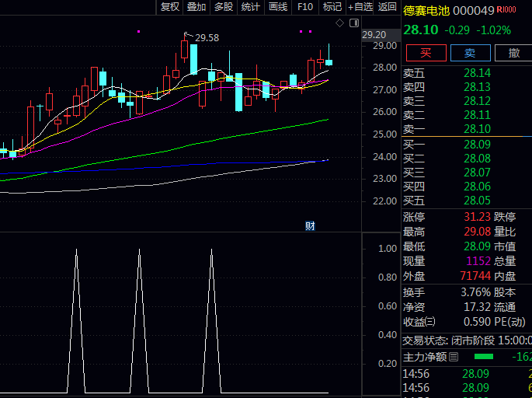Toggle 叠加 overlay comparison

click(196, 7)
